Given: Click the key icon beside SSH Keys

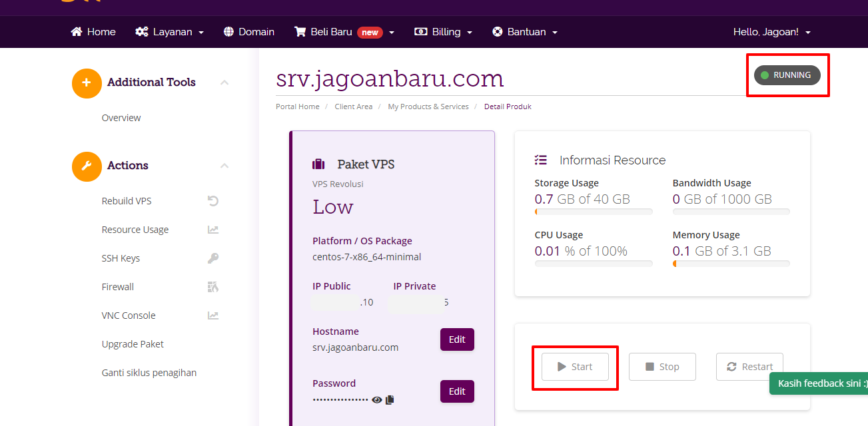Looking at the screenshot, I should pyautogui.click(x=213, y=258).
